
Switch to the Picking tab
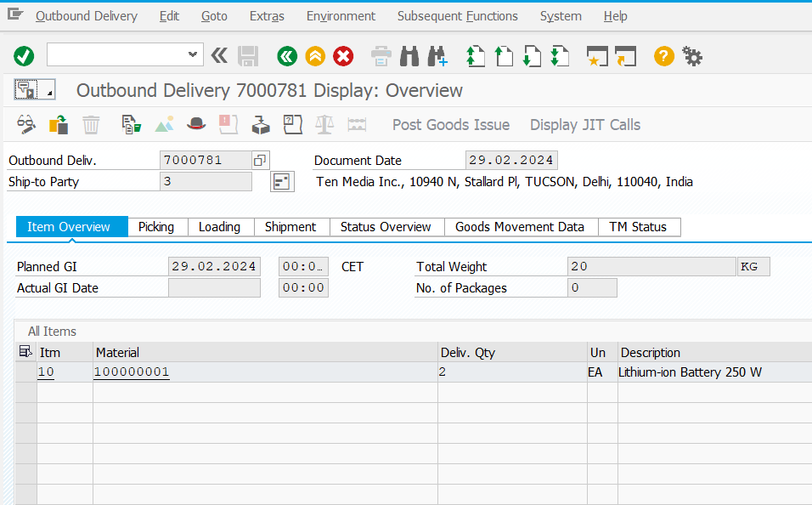coord(156,227)
